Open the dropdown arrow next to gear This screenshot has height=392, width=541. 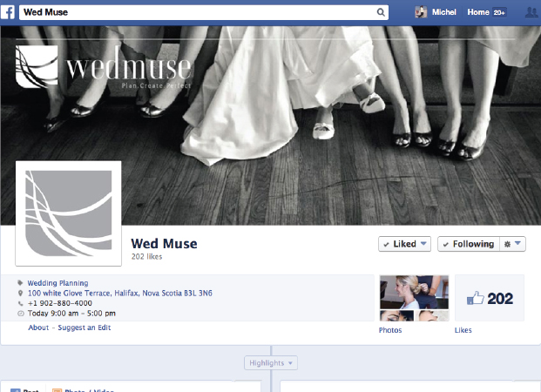click(519, 244)
